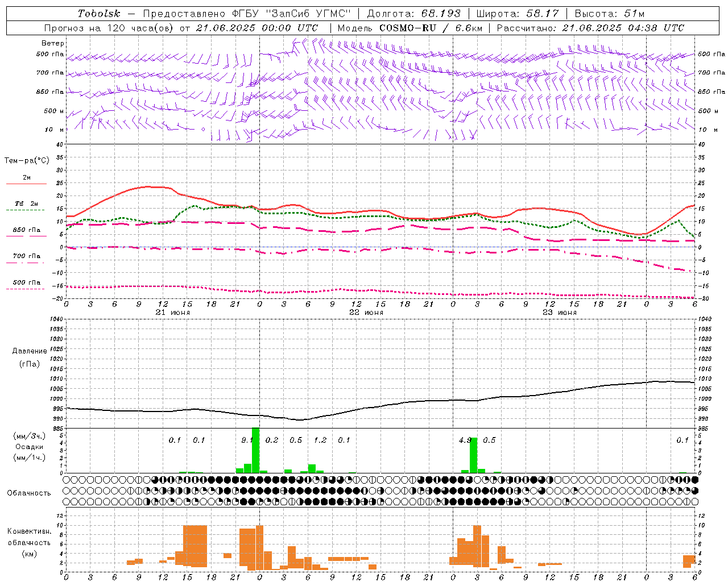Click the "700 гПа" dash-dot legend sample
The width and height of the screenshot is (728, 582).
click(x=26, y=263)
